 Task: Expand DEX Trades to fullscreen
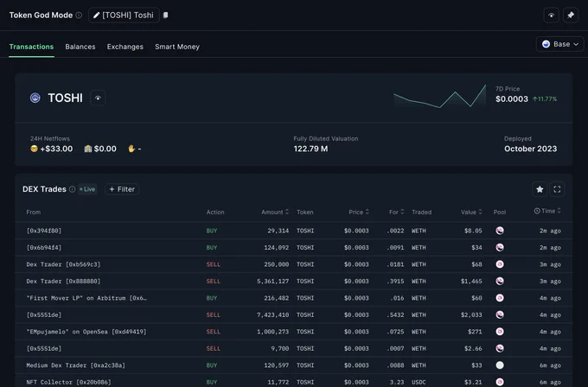coord(557,189)
